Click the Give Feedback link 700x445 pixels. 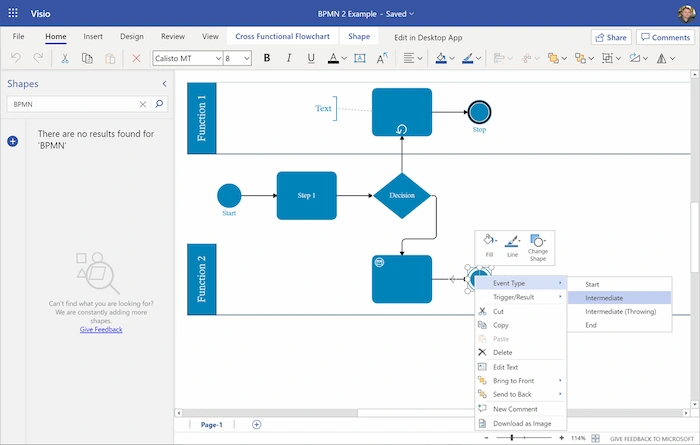coord(101,329)
